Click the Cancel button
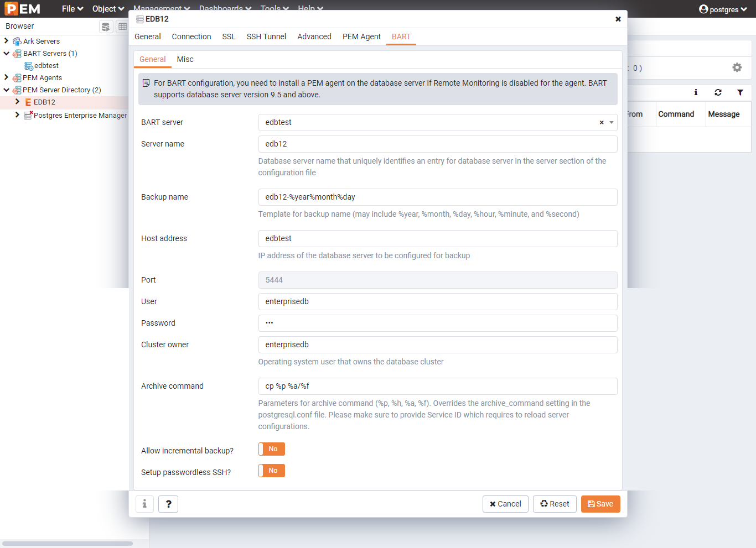 (505, 504)
